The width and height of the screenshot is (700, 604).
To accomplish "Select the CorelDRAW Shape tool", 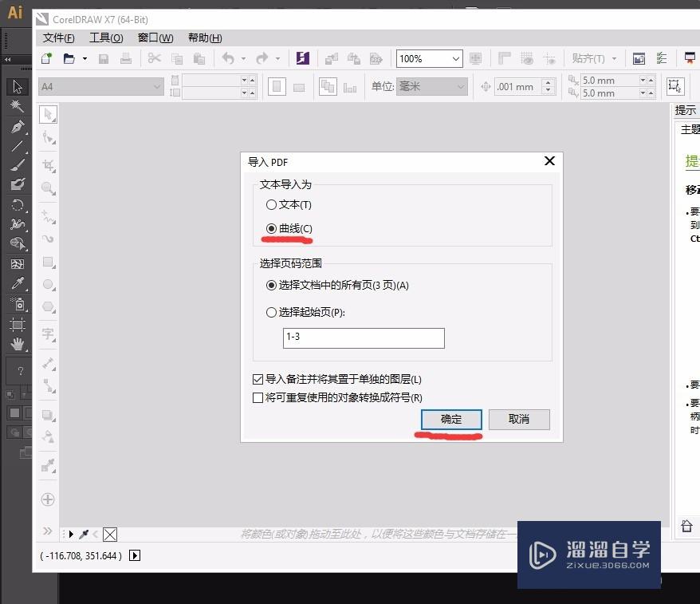I will click(x=48, y=137).
